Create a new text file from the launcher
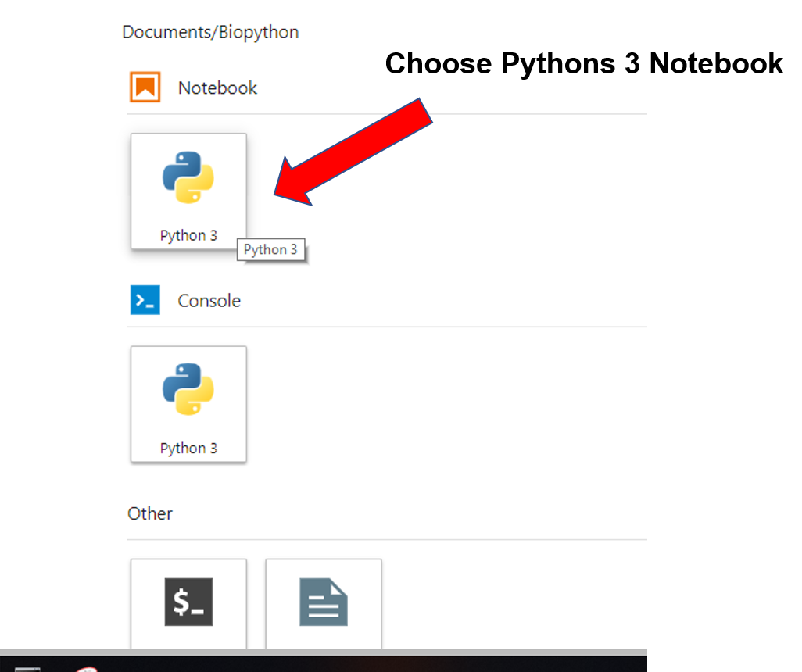The width and height of the screenshot is (802, 672). pos(323,602)
